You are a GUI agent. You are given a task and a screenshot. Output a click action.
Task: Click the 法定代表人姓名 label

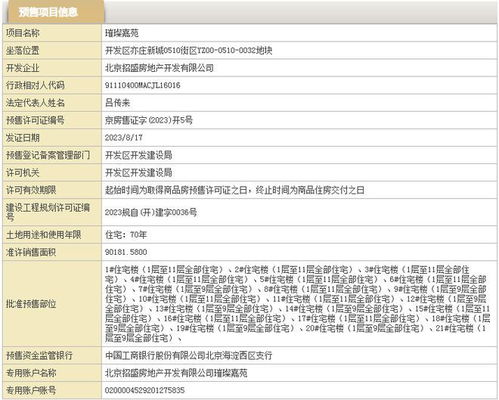click(x=35, y=103)
